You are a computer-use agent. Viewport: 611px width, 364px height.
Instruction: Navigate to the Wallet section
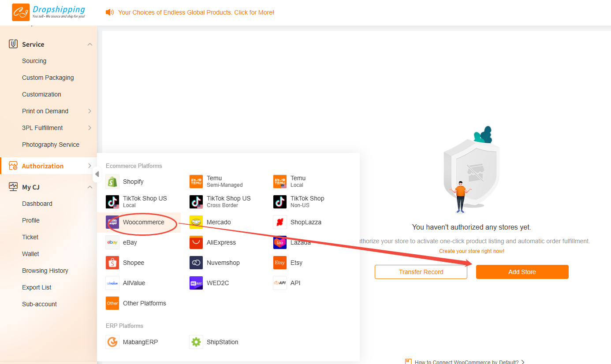tap(30, 254)
